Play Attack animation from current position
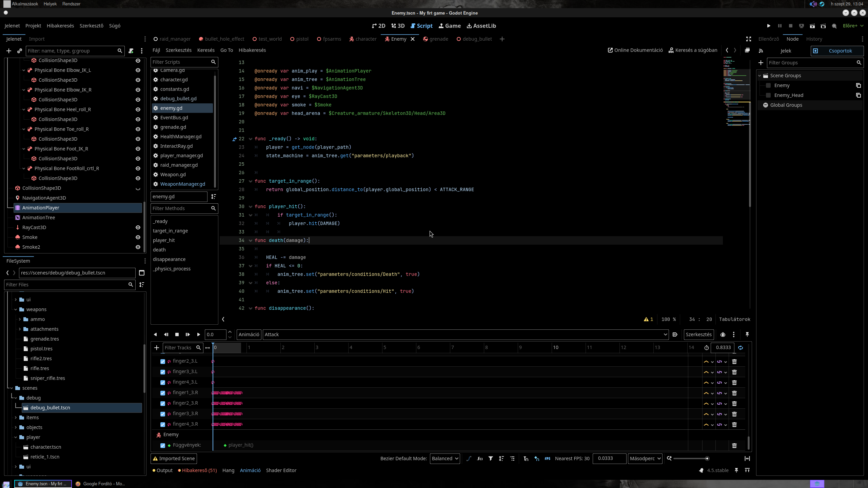This screenshot has height=488, width=868. 198,334
